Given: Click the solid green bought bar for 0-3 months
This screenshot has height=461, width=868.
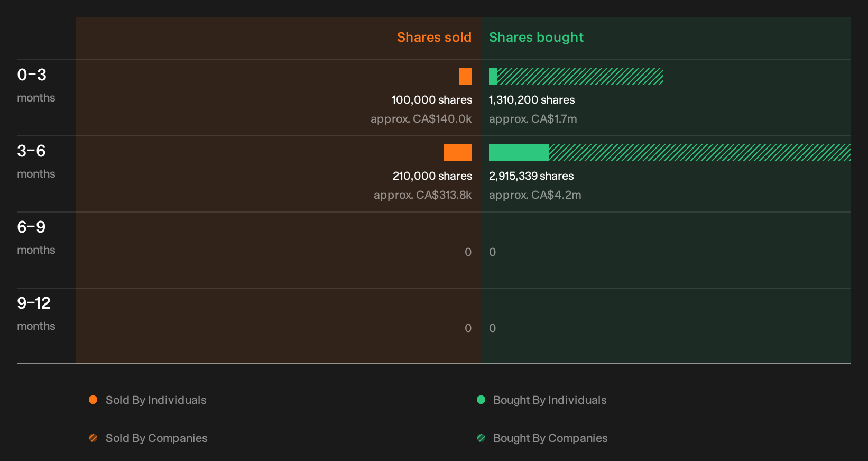Looking at the screenshot, I should pyautogui.click(x=493, y=76).
